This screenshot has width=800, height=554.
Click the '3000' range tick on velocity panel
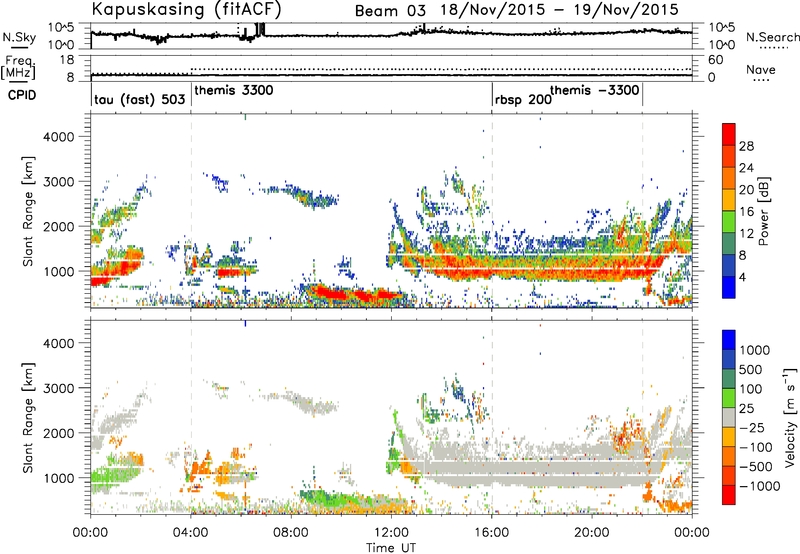pos(59,388)
